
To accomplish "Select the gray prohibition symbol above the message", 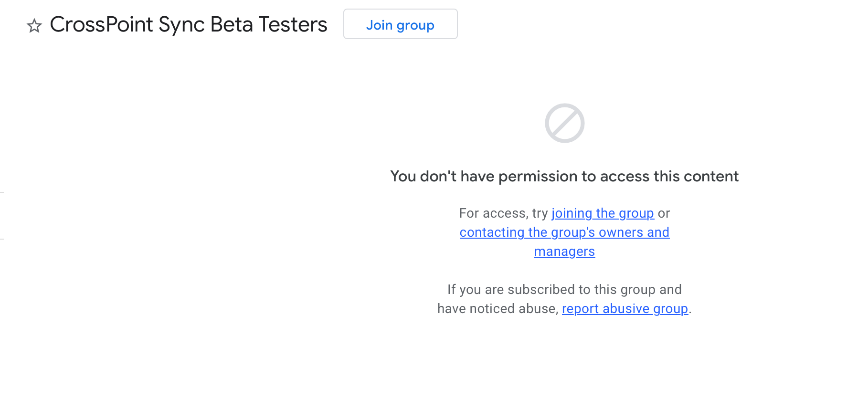I will click(x=564, y=123).
